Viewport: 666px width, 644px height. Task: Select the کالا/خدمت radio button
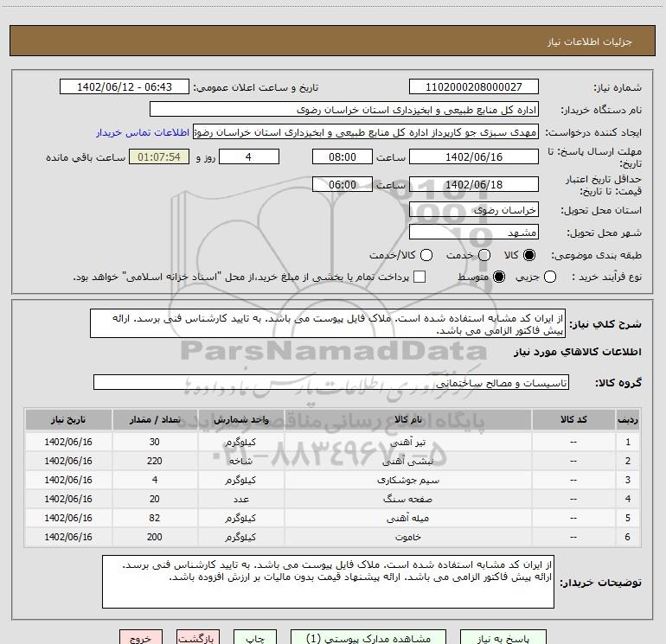point(426,255)
